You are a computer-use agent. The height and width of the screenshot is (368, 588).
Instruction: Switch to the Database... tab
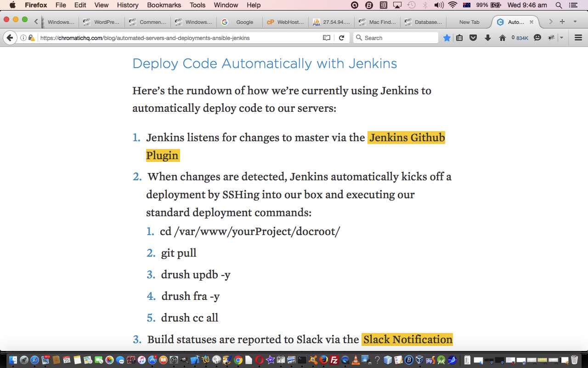pyautogui.click(x=423, y=22)
